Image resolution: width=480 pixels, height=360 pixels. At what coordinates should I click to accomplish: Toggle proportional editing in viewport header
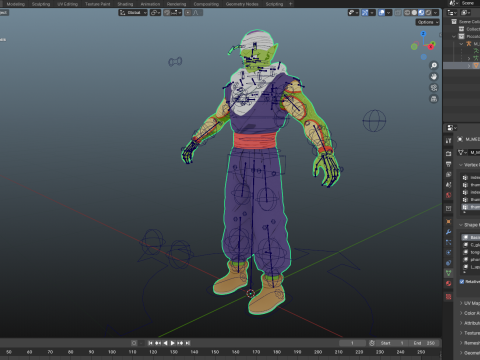pos(188,13)
